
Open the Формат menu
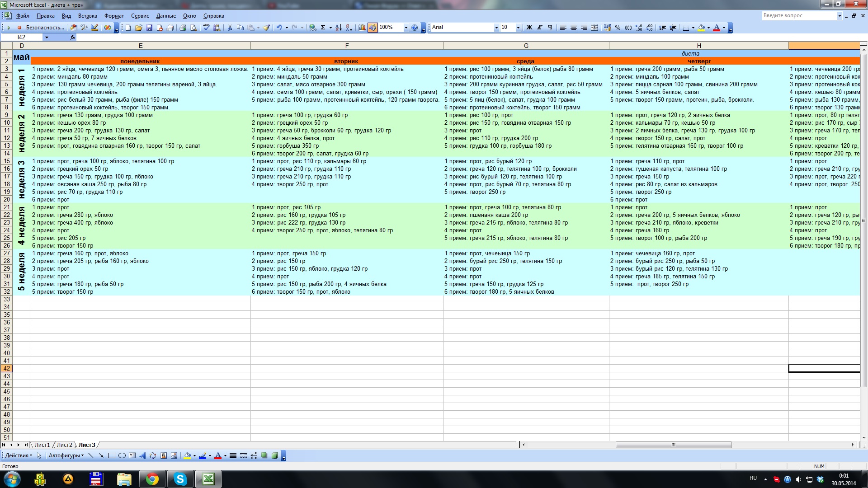click(114, 16)
